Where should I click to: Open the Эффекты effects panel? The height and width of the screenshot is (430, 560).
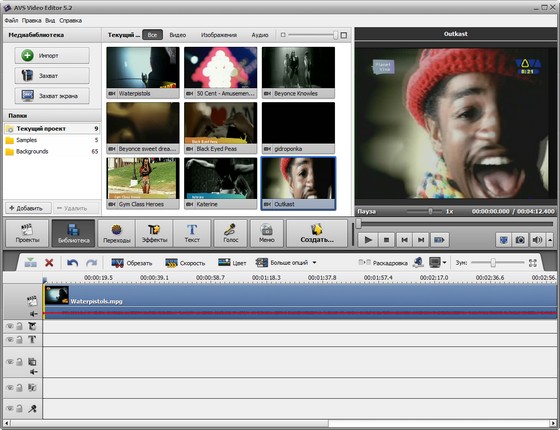(x=154, y=234)
